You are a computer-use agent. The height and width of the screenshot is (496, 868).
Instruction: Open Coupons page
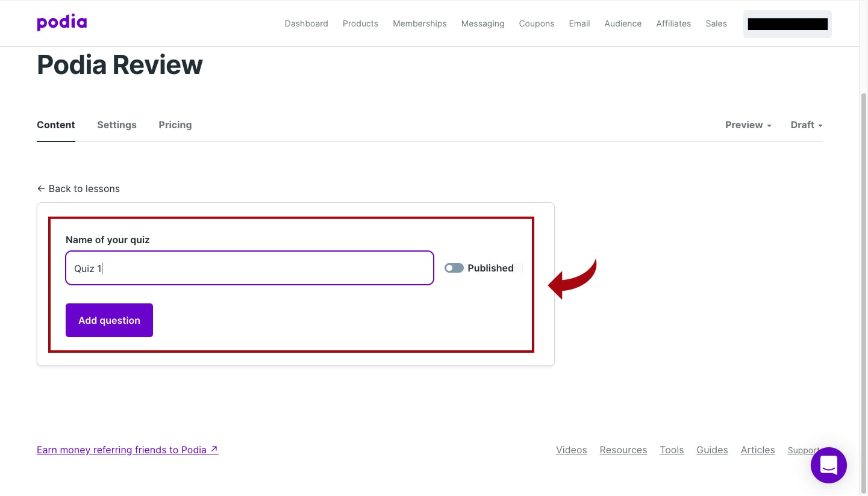tap(537, 23)
